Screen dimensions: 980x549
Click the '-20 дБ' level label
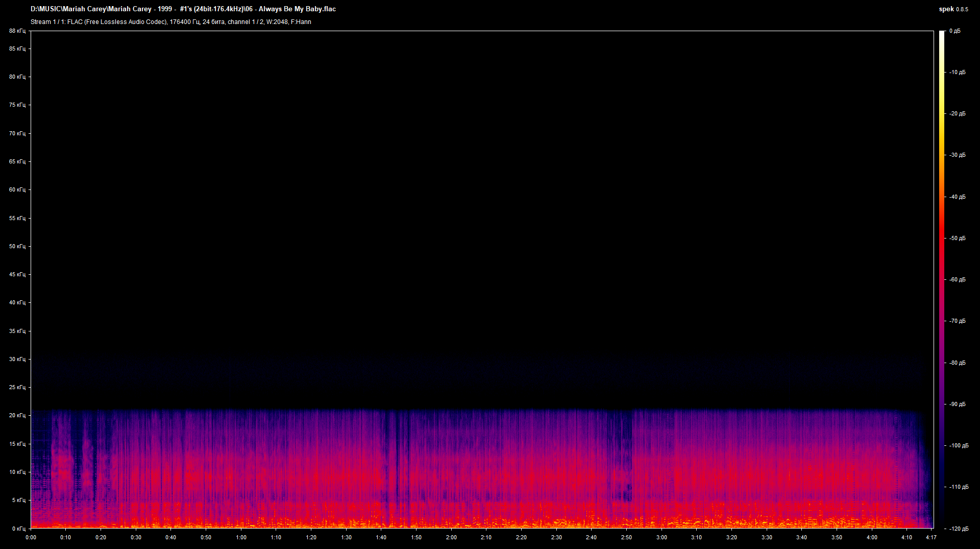[958, 114]
